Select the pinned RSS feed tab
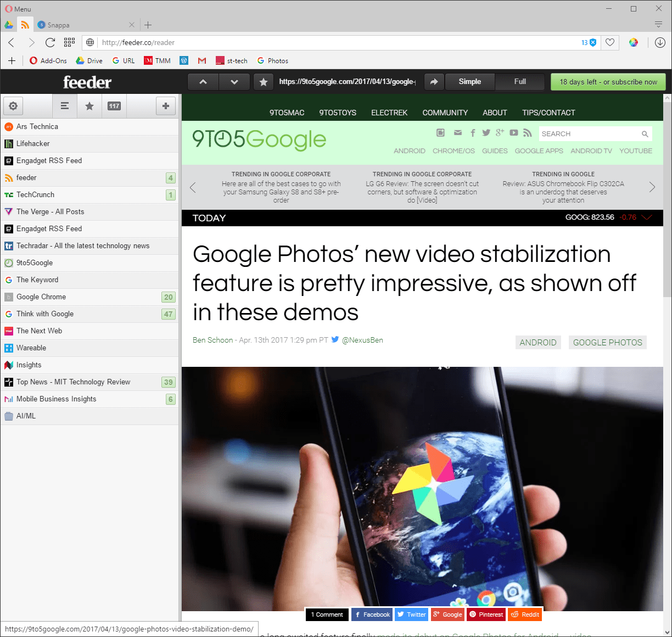 click(25, 25)
